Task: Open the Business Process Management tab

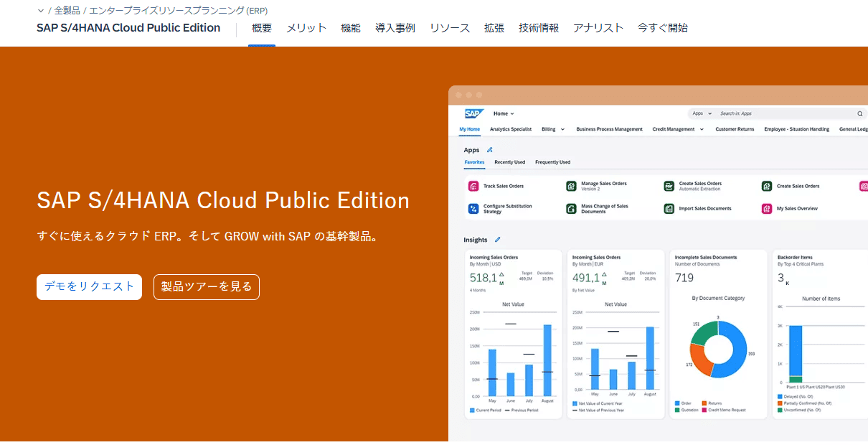Action: (x=609, y=129)
